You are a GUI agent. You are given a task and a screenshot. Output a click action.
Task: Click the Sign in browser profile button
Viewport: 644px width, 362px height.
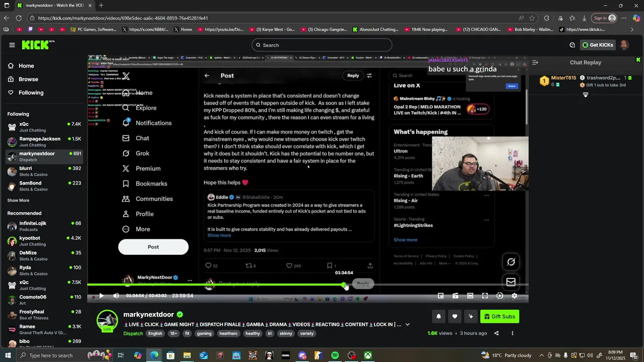click(604, 18)
